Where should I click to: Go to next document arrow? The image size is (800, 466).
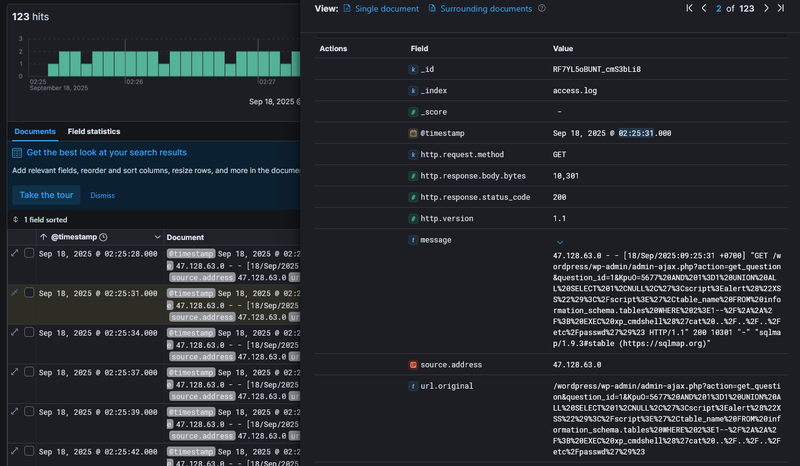click(x=766, y=8)
